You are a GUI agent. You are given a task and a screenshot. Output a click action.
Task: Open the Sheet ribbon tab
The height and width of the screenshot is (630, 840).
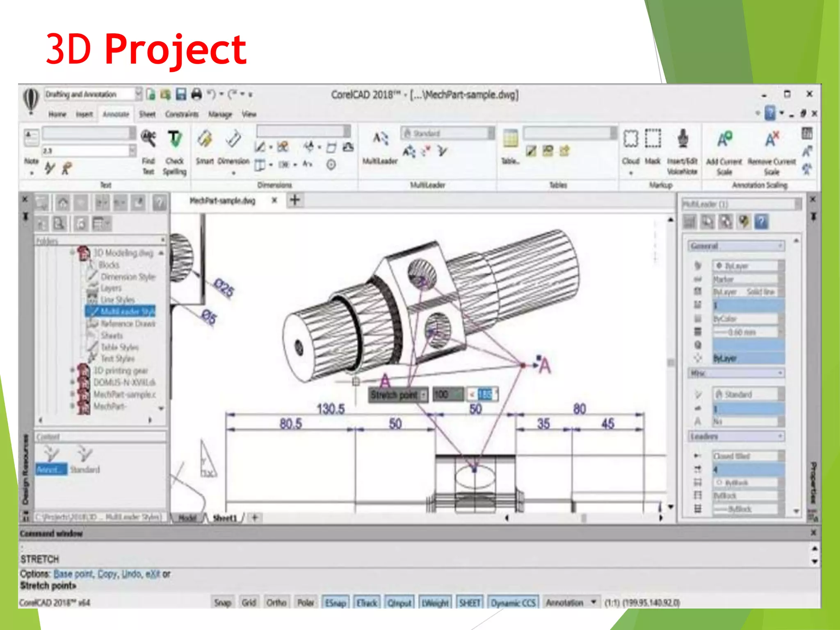coord(147,114)
